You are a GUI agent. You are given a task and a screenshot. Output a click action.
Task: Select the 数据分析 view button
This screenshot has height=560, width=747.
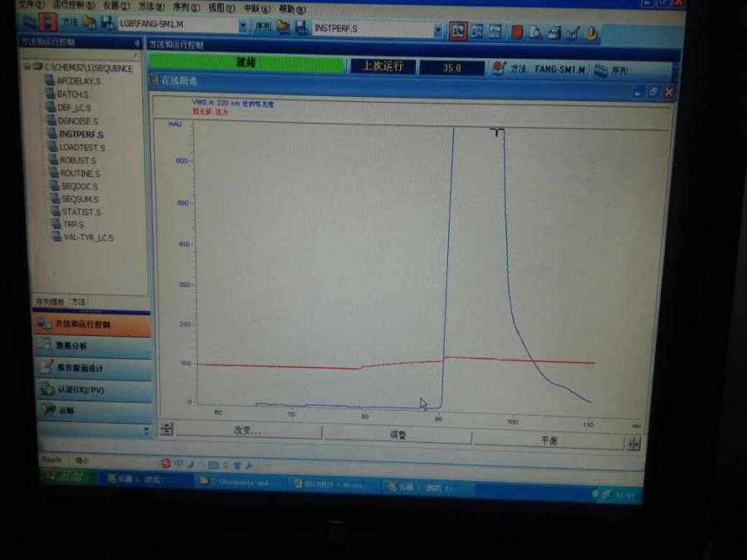pos(93,346)
